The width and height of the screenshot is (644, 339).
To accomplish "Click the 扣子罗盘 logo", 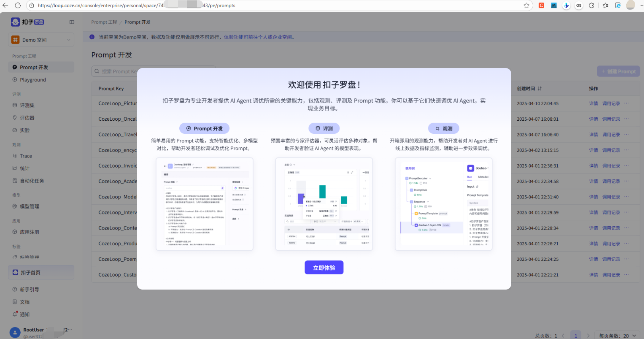I will point(27,22).
